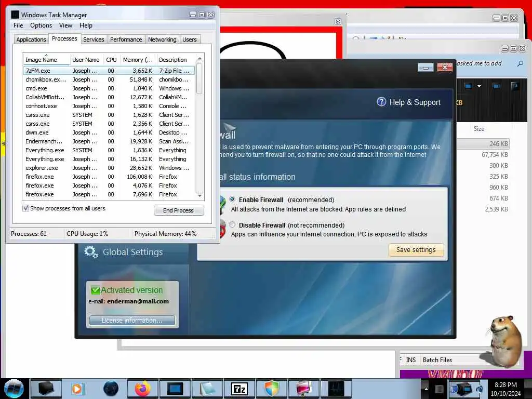Click the End Process button
The width and height of the screenshot is (532, 399).
coord(179,210)
